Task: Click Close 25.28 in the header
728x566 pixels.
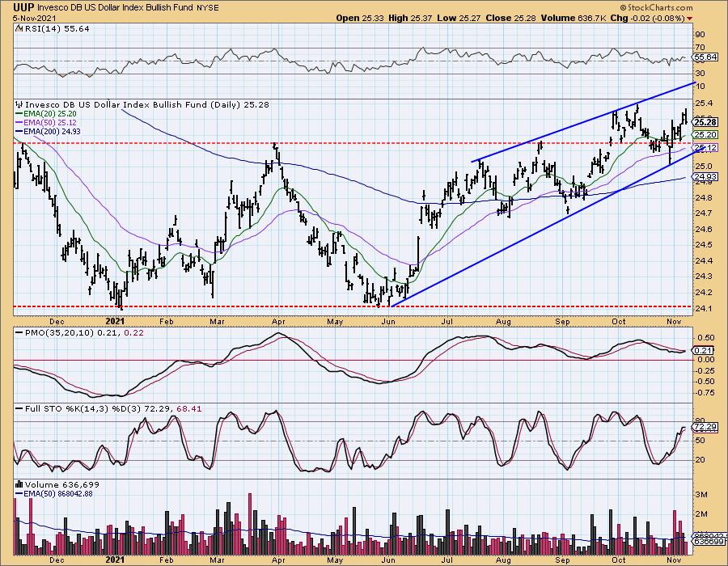Action: (510, 18)
